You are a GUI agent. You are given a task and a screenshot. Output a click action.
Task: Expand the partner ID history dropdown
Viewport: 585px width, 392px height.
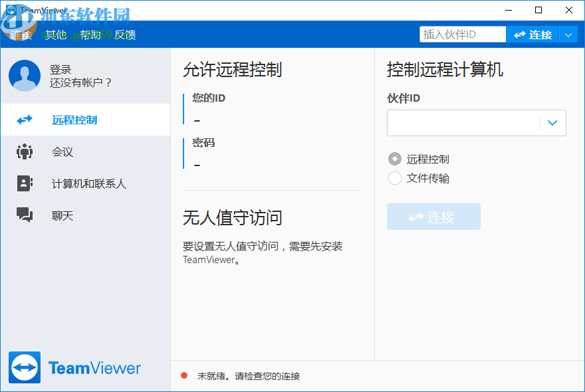[x=552, y=123]
